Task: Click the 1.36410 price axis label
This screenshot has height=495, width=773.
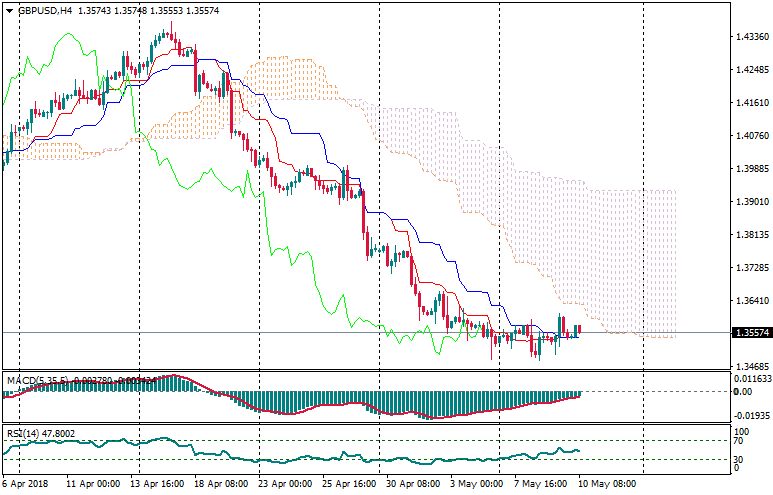Action: (x=750, y=301)
